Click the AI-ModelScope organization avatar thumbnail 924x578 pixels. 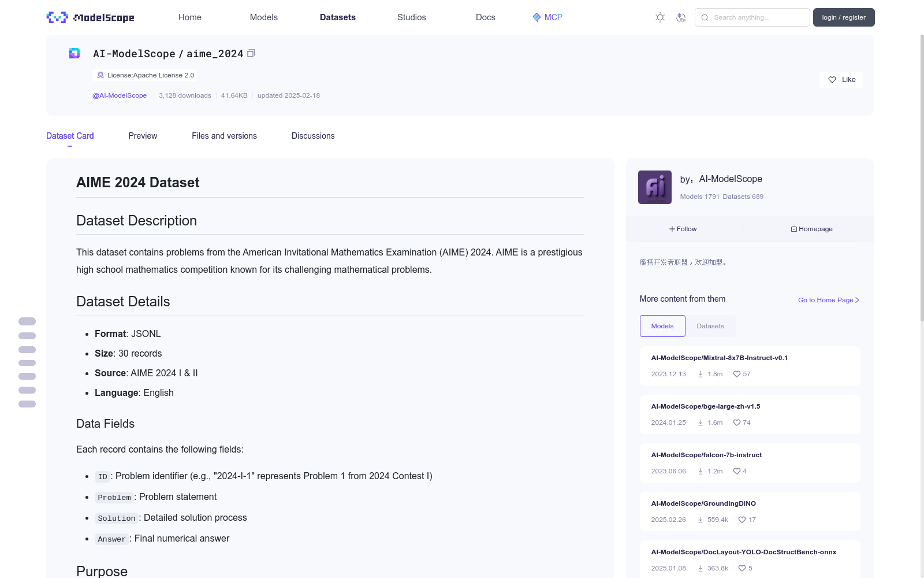coord(655,187)
